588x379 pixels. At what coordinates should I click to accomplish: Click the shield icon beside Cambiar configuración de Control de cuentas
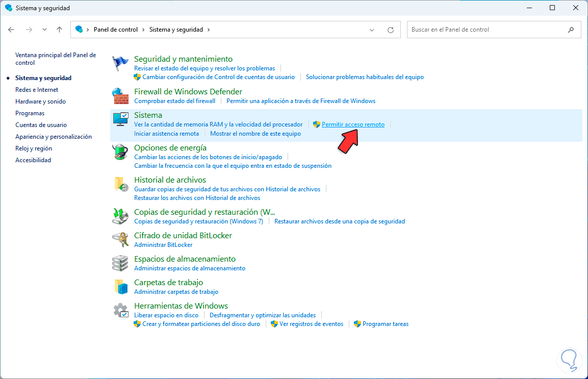(x=137, y=77)
